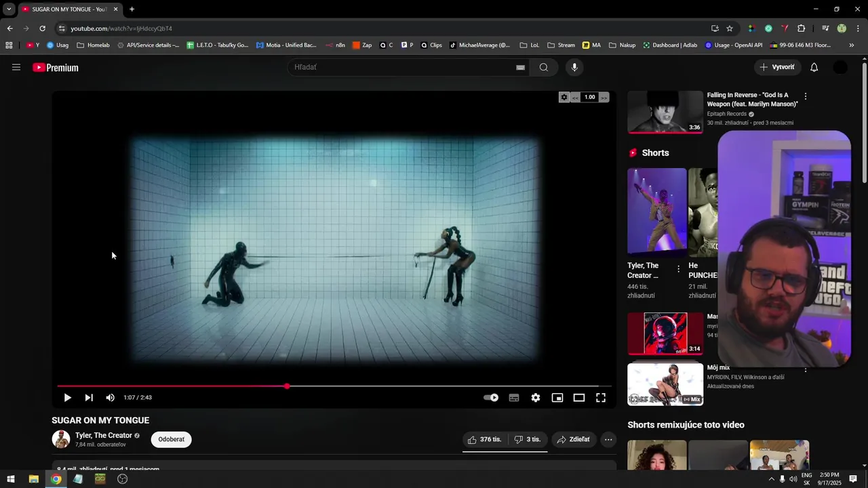The image size is (868, 488).
Task: Open Dashboard | Adlab bookmark
Action: (x=670, y=45)
